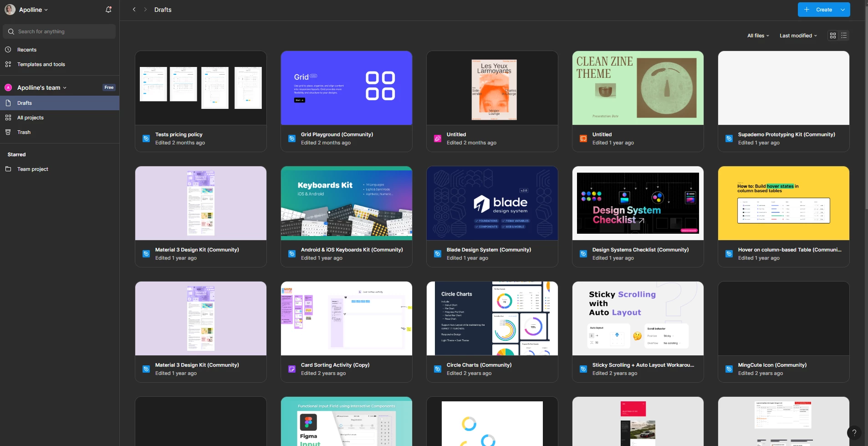Click the Drafts breadcrumb title
The height and width of the screenshot is (446, 868).
click(x=163, y=10)
